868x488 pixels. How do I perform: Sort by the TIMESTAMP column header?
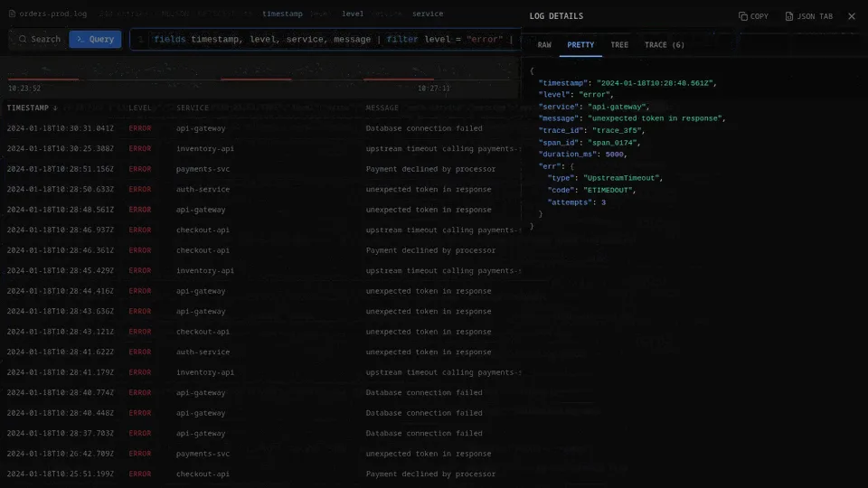tap(33, 108)
